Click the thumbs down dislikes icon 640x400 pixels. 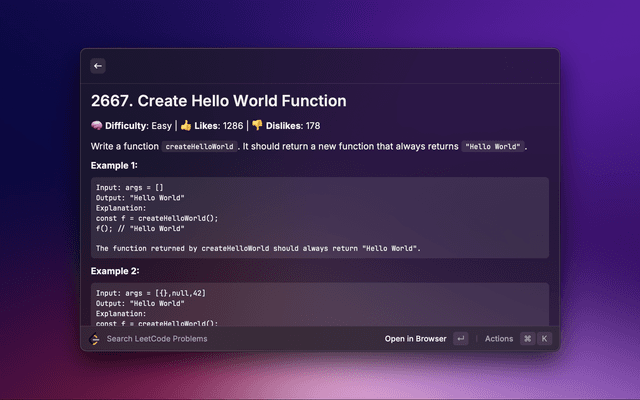(257, 126)
